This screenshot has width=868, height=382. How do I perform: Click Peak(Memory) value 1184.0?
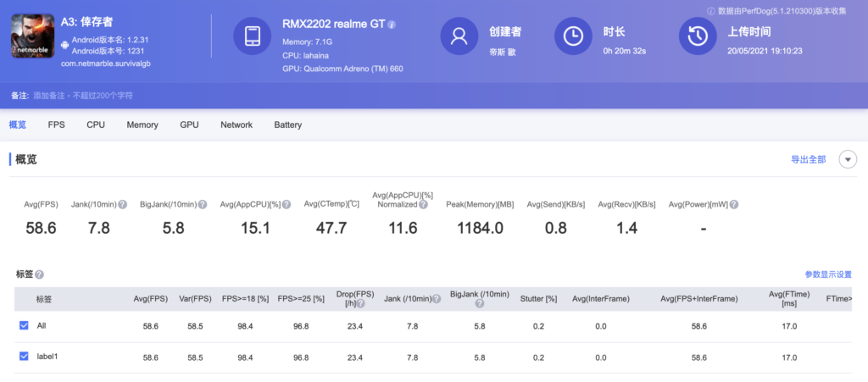point(480,227)
